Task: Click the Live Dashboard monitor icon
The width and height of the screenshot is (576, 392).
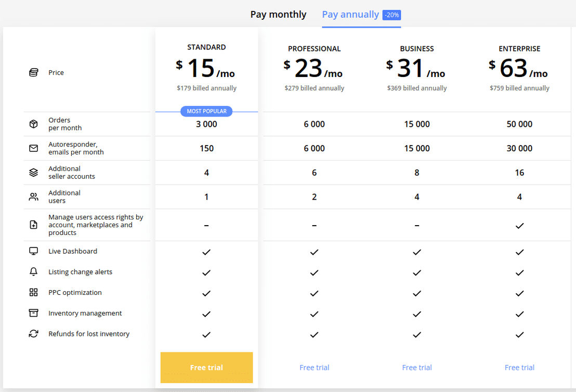Action: click(33, 251)
